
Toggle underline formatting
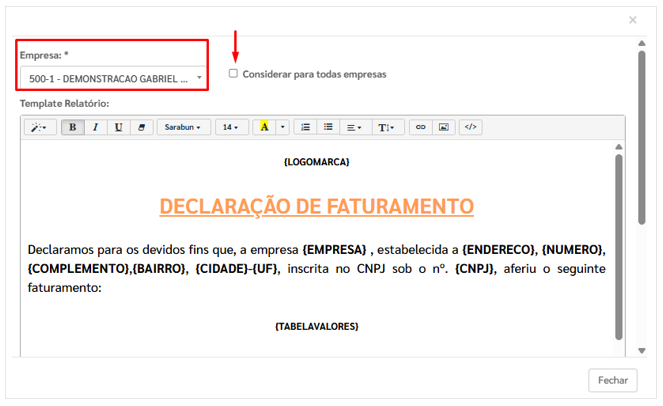(x=119, y=128)
